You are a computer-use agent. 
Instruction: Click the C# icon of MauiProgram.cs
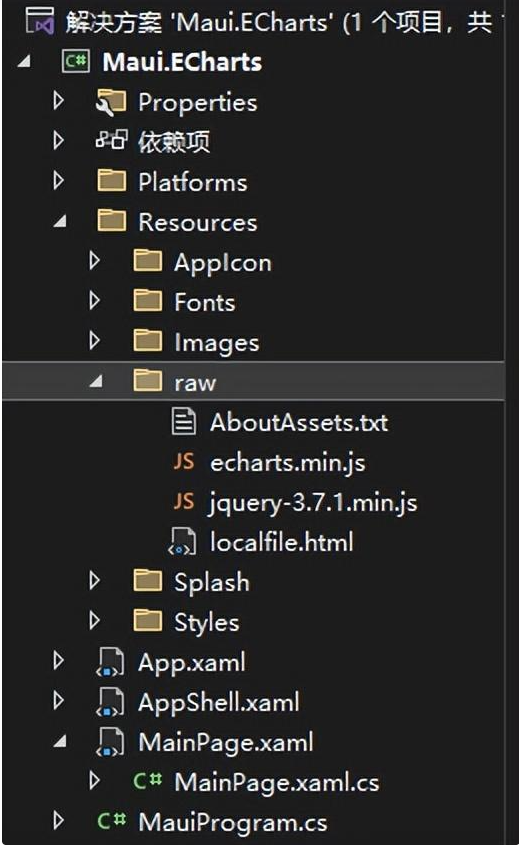(x=112, y=821)
